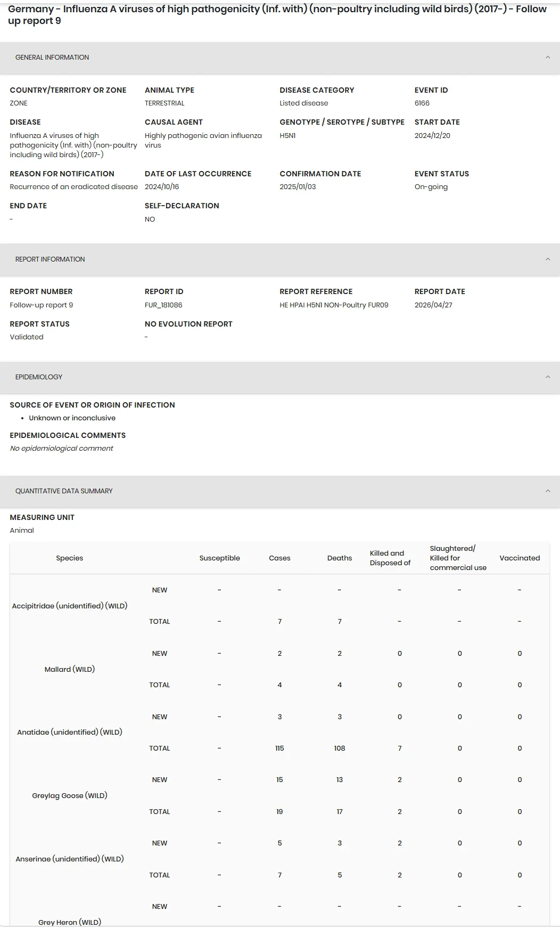
Task: Click the Species column header
Action: coord(70,558)
